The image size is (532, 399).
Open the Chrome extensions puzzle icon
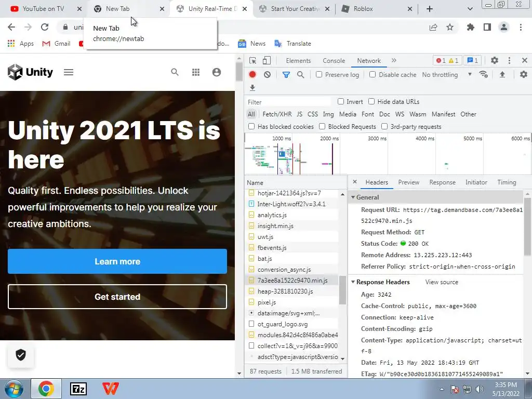point(471,27)
